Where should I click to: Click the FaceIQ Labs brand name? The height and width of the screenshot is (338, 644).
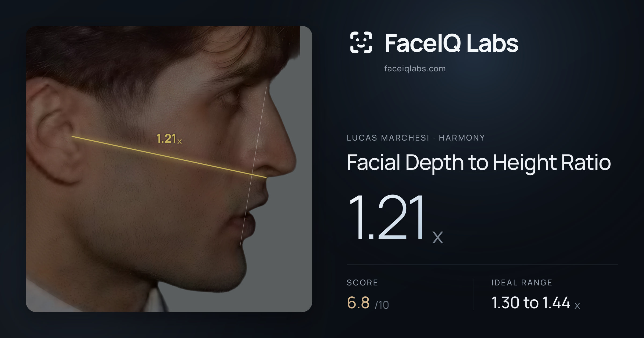pos(451,43)
